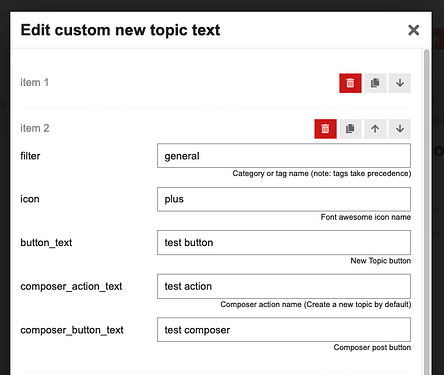The height and width of the screenshot is (375, 444).
Task: Move item 2 down with arrow
Action: click(x=400, y=129)
